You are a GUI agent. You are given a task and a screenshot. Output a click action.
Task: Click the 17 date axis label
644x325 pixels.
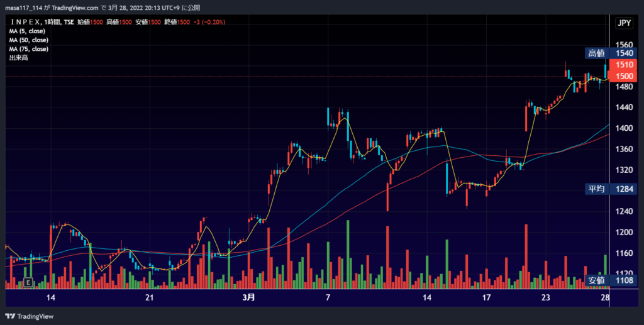(486, 297)
